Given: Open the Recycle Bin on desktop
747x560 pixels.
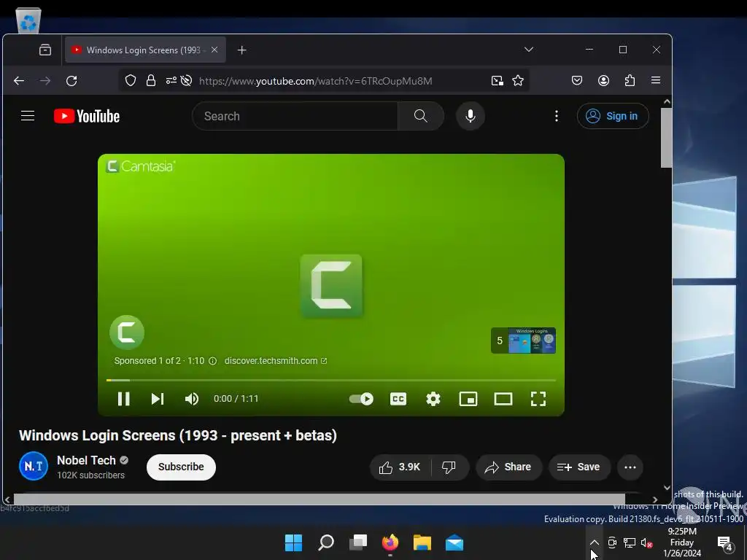Looking at the screenshot, I should [x=28, y=20].
